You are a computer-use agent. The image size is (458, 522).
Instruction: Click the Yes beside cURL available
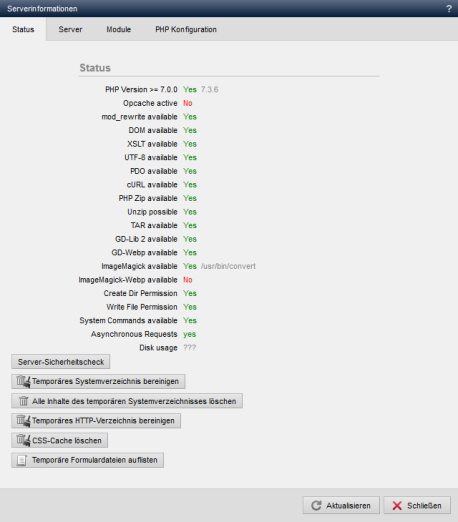coord(190,185)
